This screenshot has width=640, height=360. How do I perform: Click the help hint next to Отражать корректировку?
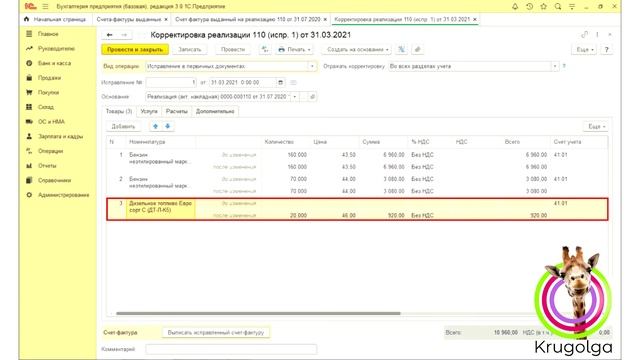pyautogui.click(x=564, y=66)
